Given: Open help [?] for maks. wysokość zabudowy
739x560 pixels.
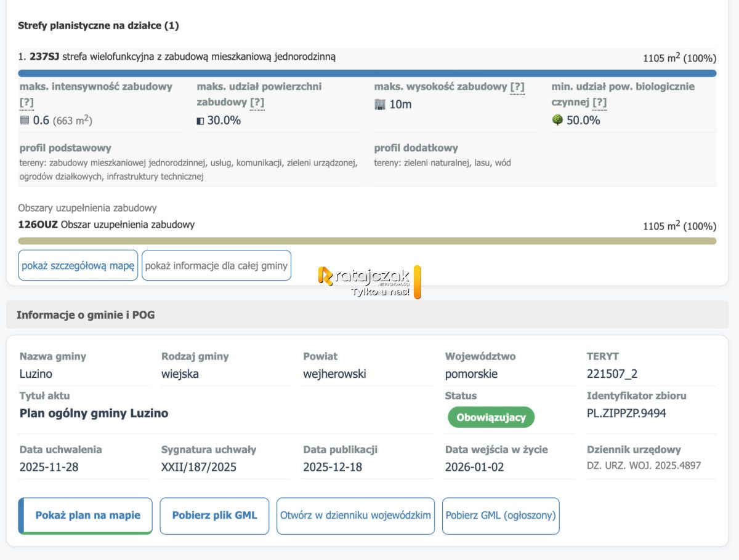Looking at the screenshot, I should (x=517, y=87).
